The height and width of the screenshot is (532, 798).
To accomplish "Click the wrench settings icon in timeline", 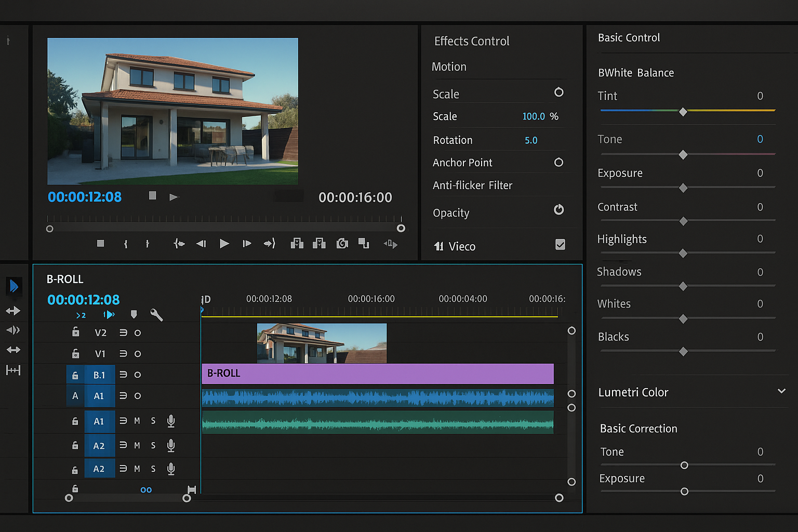I will point(156,315).
